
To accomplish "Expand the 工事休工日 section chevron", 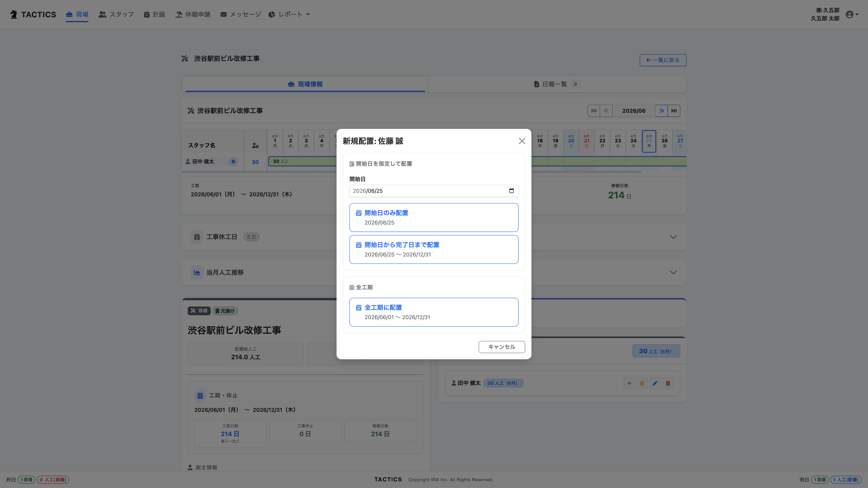I will pos(673,237).
